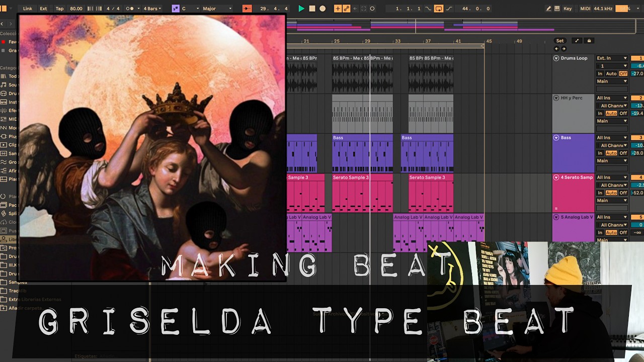Image resolution: width=644 pixels, height=362 pixels.
Task: Set Drums Loop monitor to In
Action: click(600, 73)
